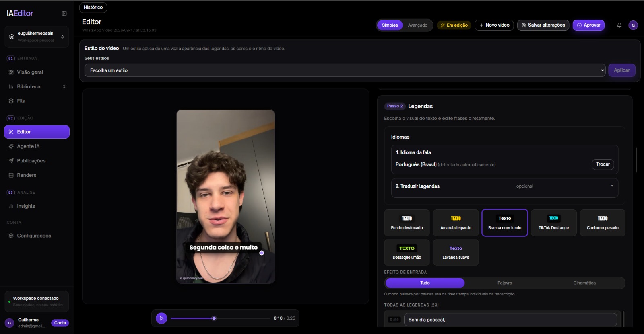Collapse the sidebar using the panel icon

pyautogui.click(x=64, y=13)
